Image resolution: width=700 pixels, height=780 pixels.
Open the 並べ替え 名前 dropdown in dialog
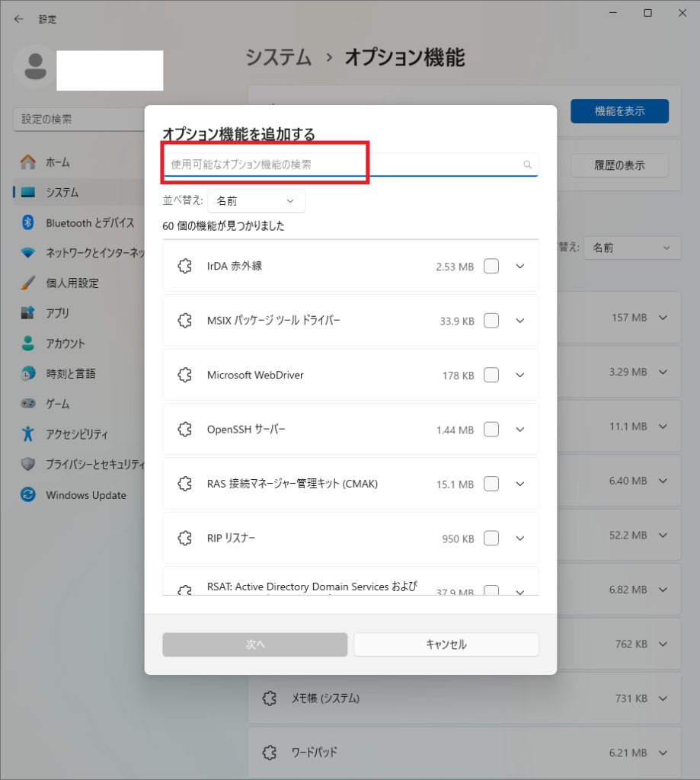256,201
